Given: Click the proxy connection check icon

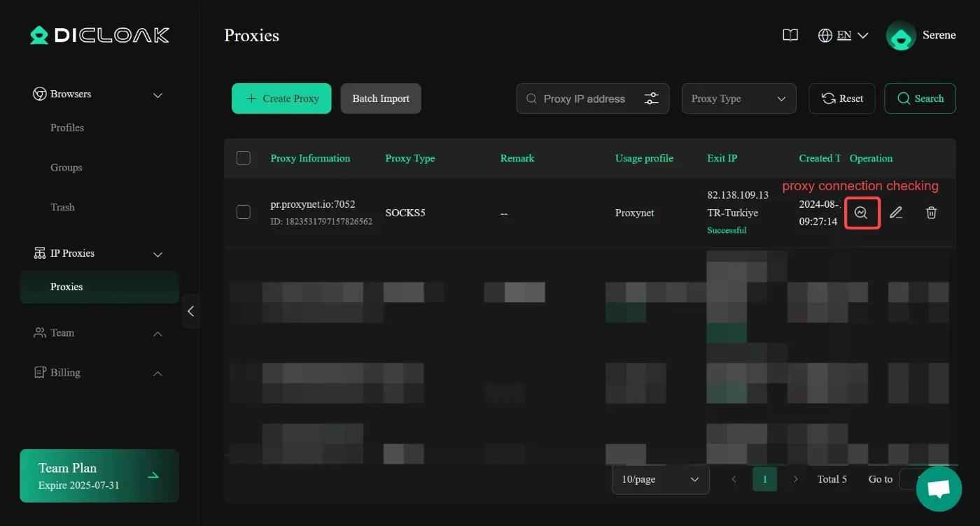Looking at the screenshot, I should [x=861, y=213].
